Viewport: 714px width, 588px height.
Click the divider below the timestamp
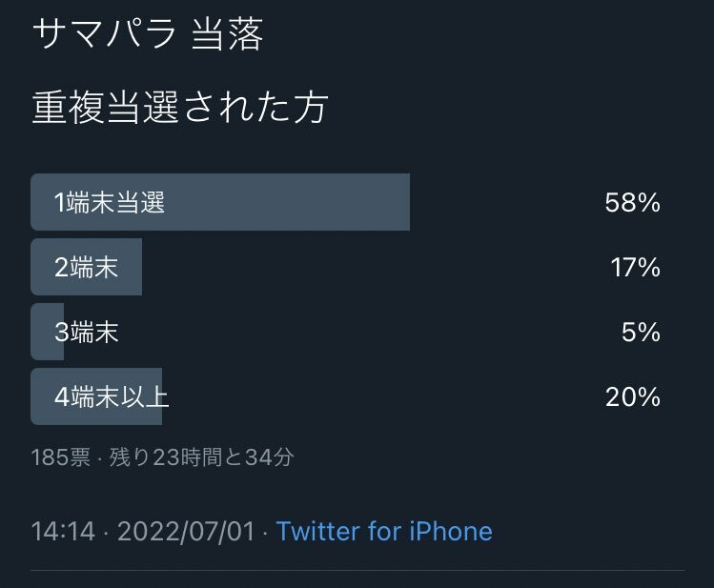(x=357, y=570)
